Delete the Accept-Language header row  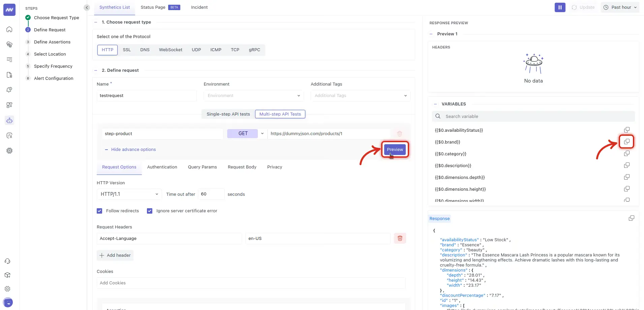[x=400, y=238]
